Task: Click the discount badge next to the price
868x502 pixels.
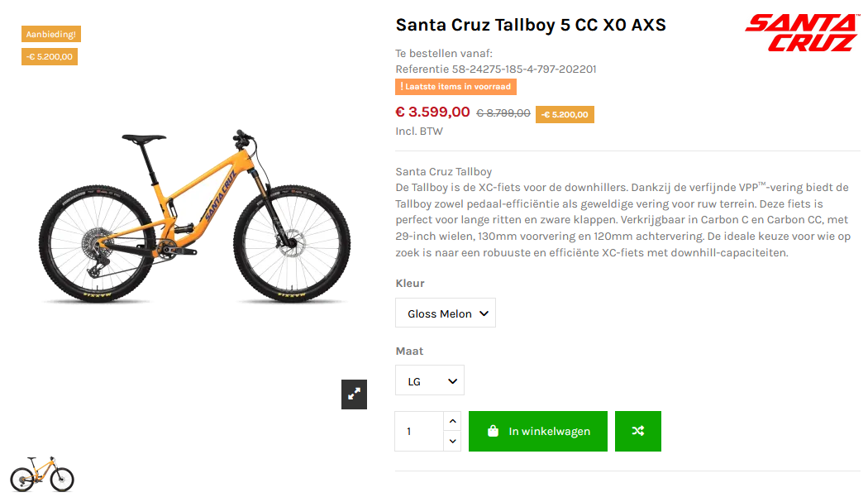Action: 565,114
